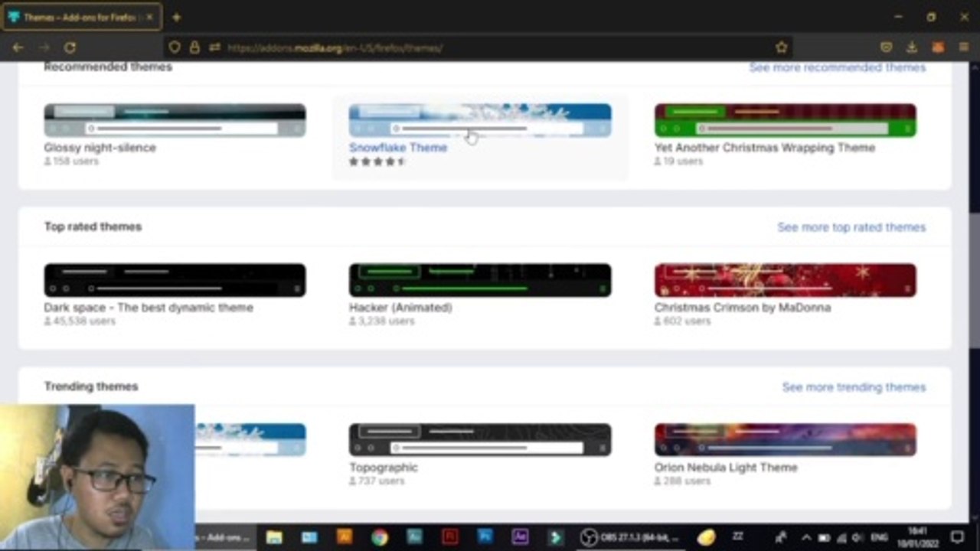Click the 'Top rated themes' heading
The height and width of the screenshot is (551, 980).
[x=93, y=227]
